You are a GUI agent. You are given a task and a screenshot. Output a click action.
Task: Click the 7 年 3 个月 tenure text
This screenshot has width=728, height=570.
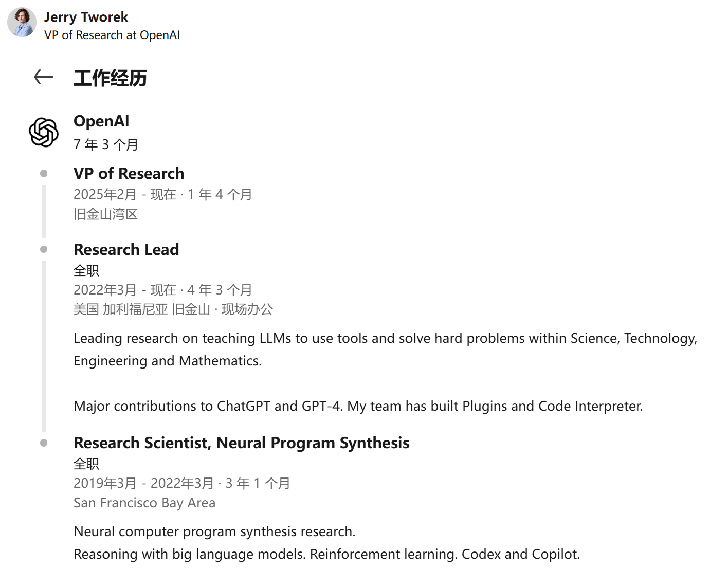pos(106,145)
